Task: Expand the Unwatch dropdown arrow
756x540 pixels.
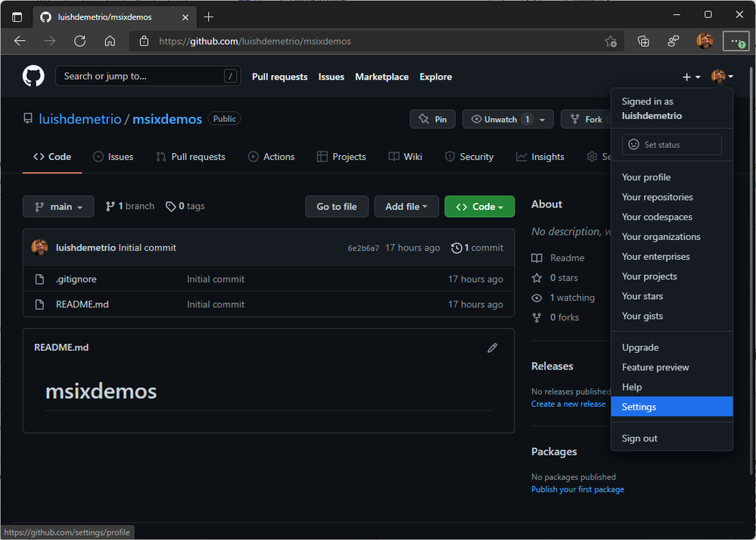Action: (543, 120)
